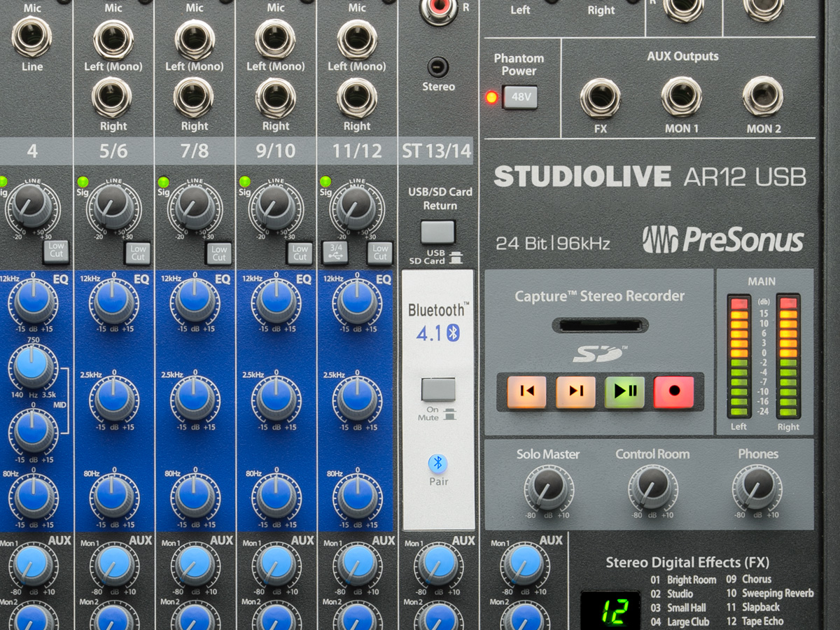
Task: Click the green Sig LED on channel 11/12
Action: [x=325, y=182]
